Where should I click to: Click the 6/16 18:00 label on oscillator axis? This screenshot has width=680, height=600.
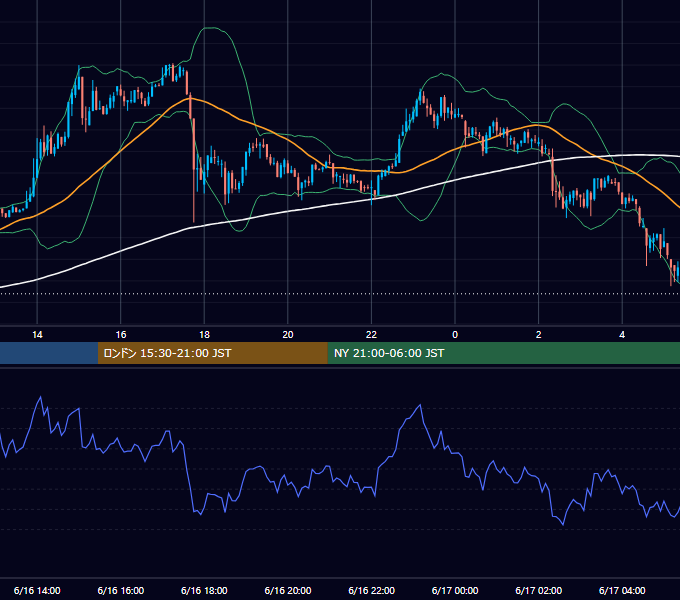pos(204,590)
